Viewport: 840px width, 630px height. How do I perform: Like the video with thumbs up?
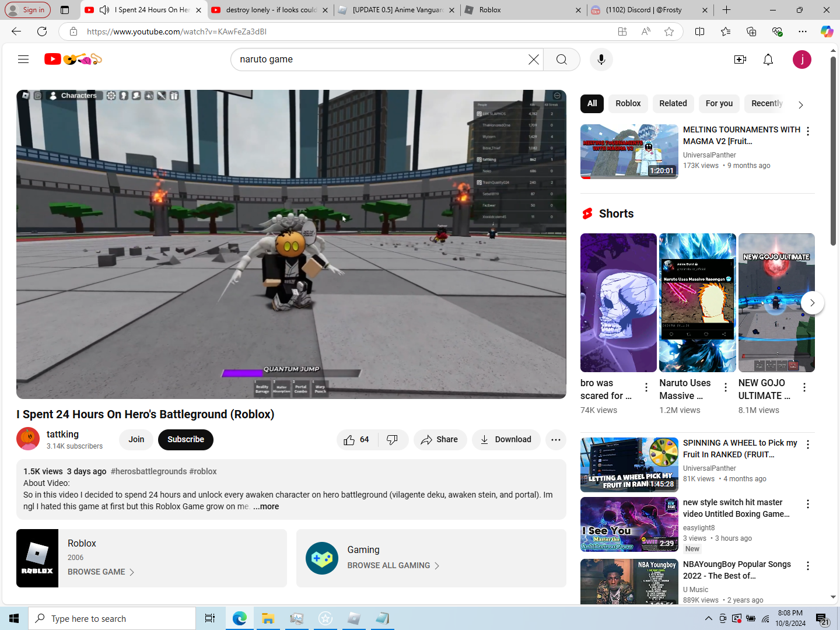pyautogui.click(x=357, y=440)
